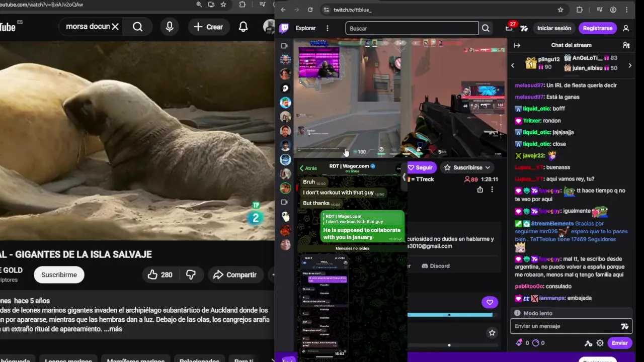Image resolution: width=644 pixels, height=362 pixels.
Task: Open the YouTube Crear button
Action: [208, 27]
